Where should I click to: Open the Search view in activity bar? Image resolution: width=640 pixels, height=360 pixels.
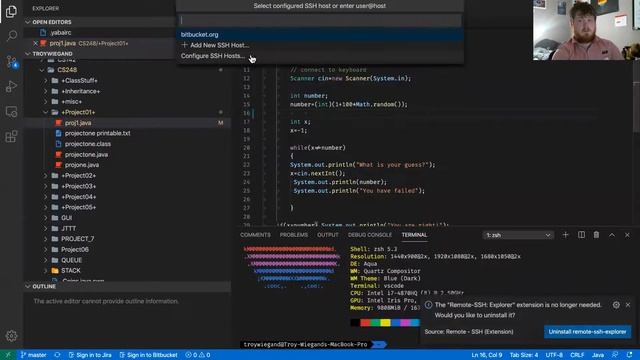[11, 36]
